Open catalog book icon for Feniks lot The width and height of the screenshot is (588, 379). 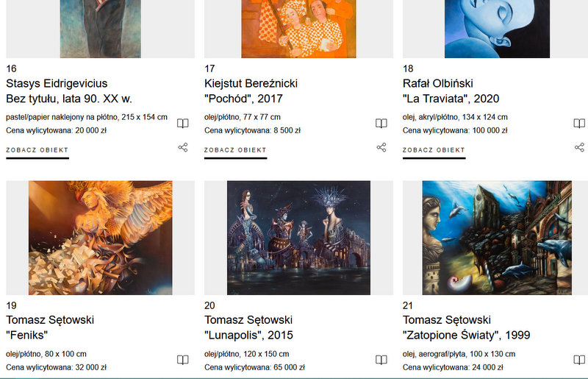tap(182, 360)
